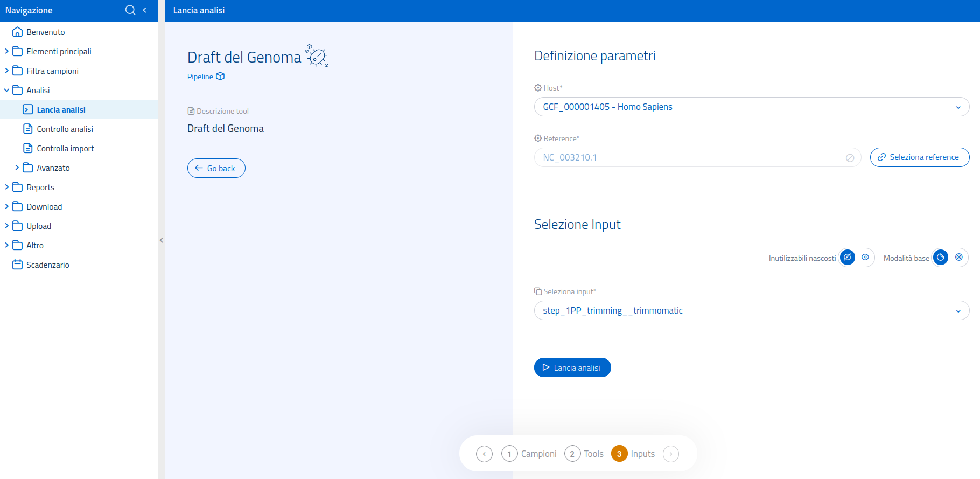
Task: Click the Benvenuto home icon
Action: 17,32
